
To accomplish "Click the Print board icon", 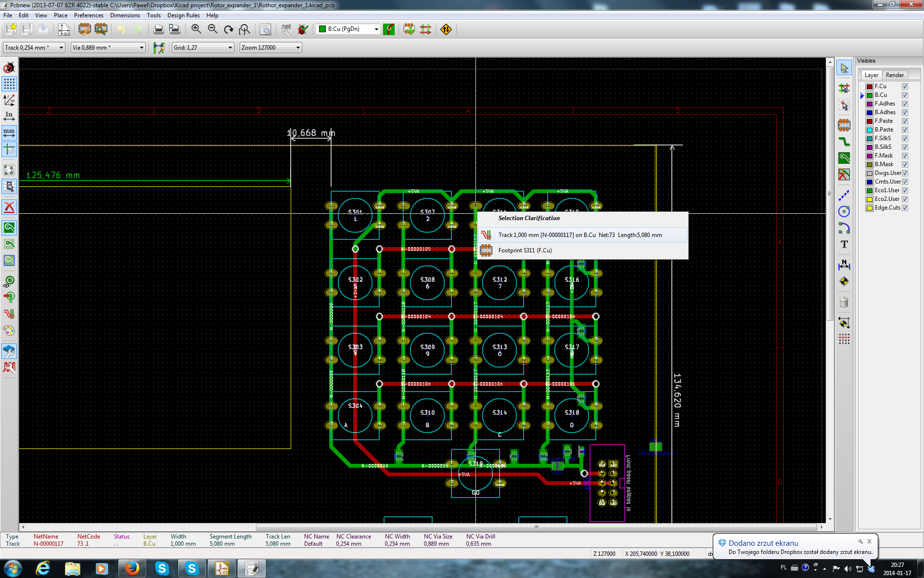I will [158, 29].
